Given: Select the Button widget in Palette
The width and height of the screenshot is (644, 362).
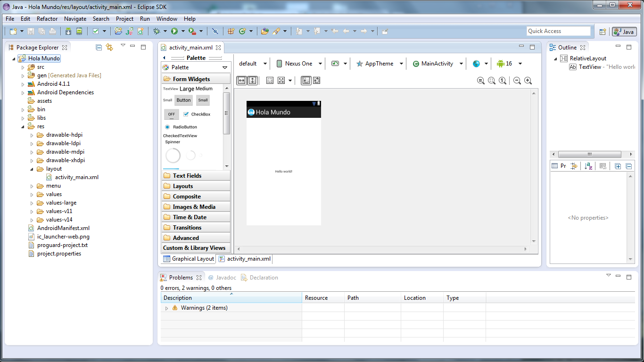Looking at the screenshot, I should (x=183, y=100).
